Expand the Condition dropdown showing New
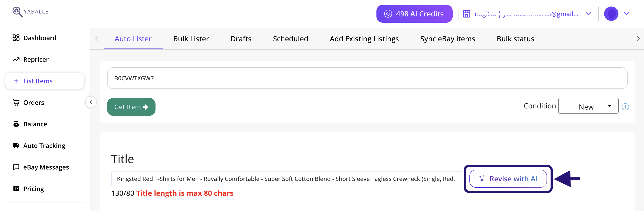Viewport: 644px width, 211px height. pos(588,106)
